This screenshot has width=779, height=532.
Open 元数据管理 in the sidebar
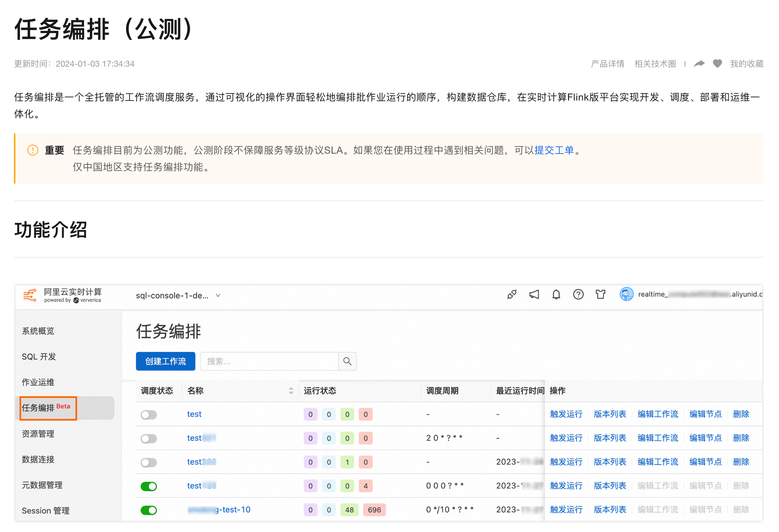[x=42, y=485]
